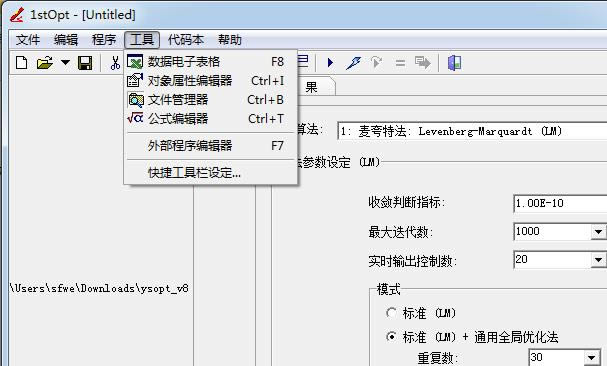The width and height of the screenshot is (607, 366).
Task: Click the 模式 group label
Action: (x=388, y=289)
